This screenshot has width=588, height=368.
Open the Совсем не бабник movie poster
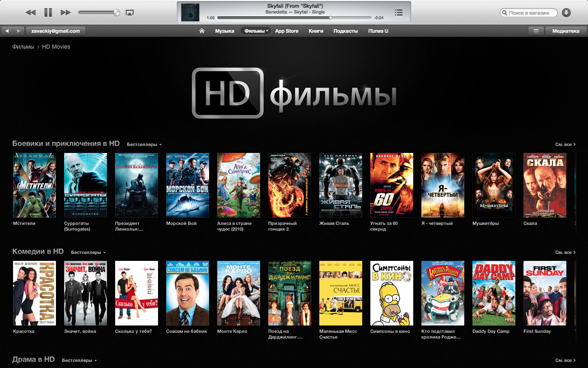pyautogui.click(x=187, y=293)
